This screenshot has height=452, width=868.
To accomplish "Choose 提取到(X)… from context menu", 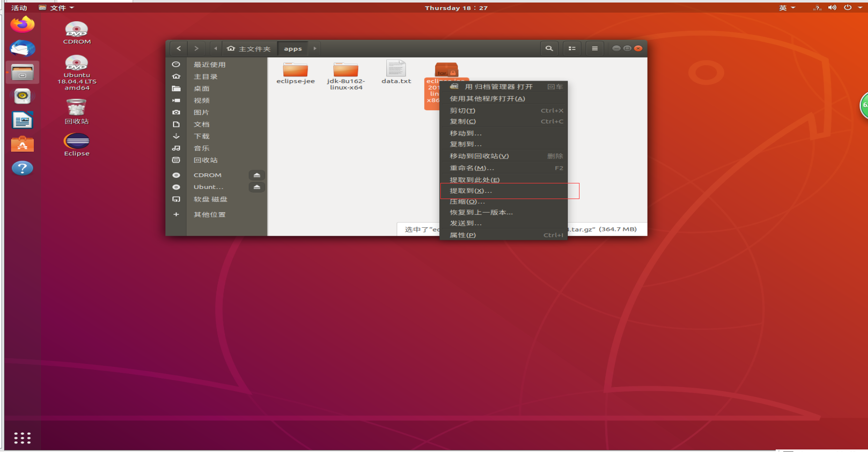I will pyautogui.click(x=504, y=191).
